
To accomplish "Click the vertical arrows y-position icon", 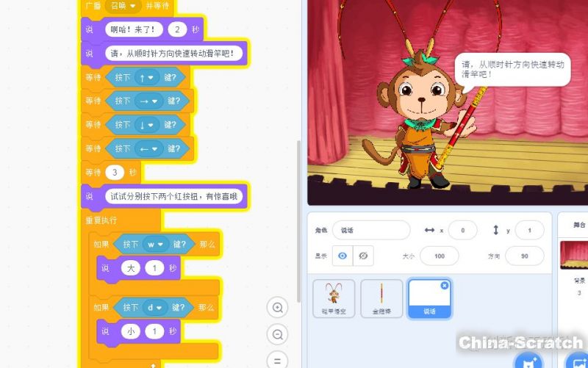I will (x=495, y=230).
